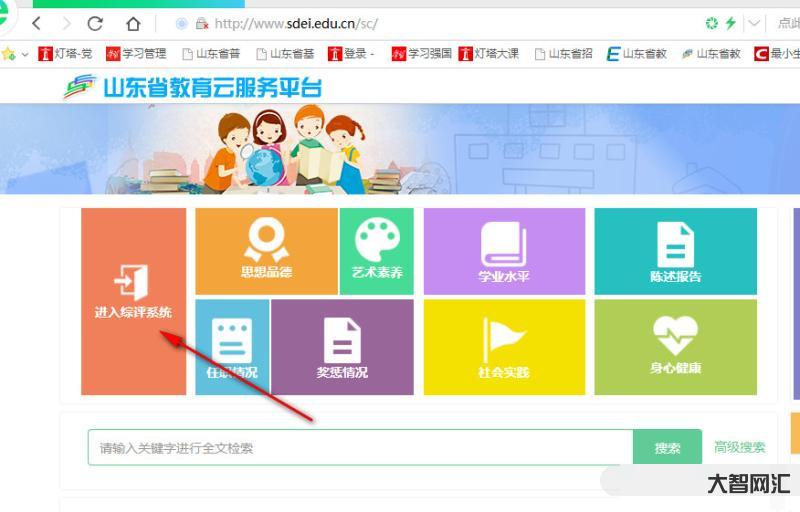Image resolution: width=800 pixels, height=512 pixels.
Task: Open the 高级搜索 link
Action: [740, 447]
